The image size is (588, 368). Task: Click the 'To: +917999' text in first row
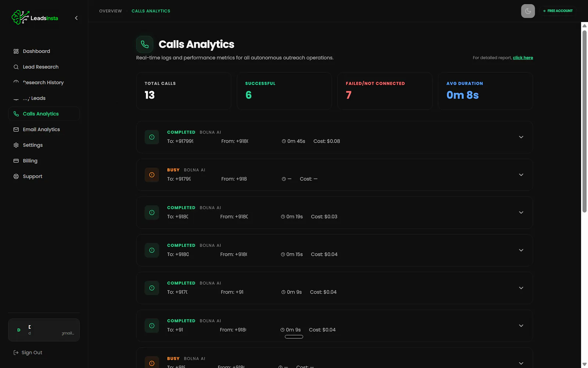pos(180,141)
